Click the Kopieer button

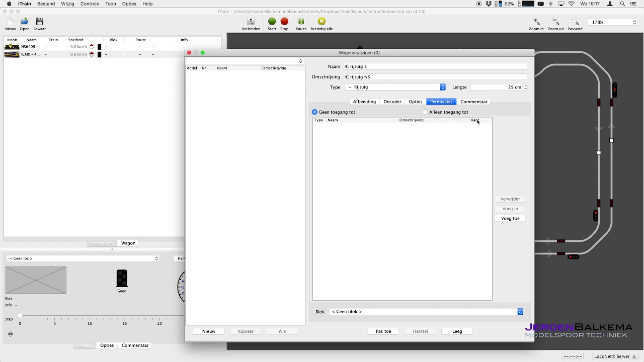coord(246,331)
